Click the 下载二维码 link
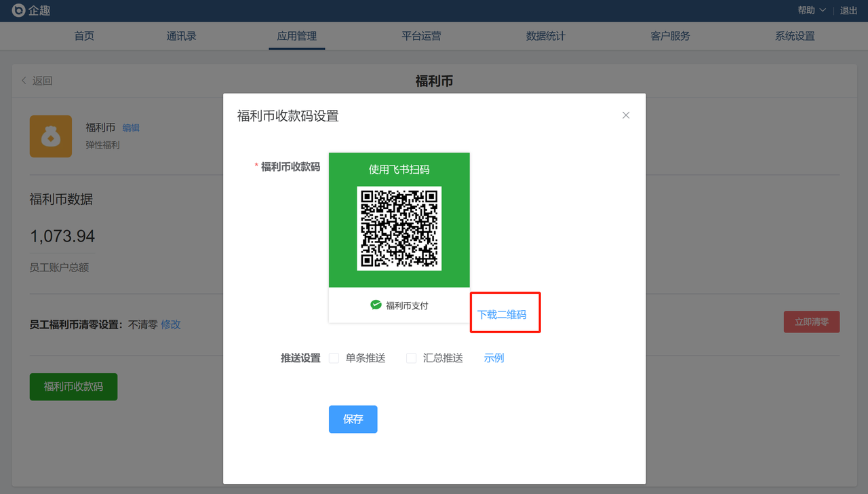 pos(502,315)
